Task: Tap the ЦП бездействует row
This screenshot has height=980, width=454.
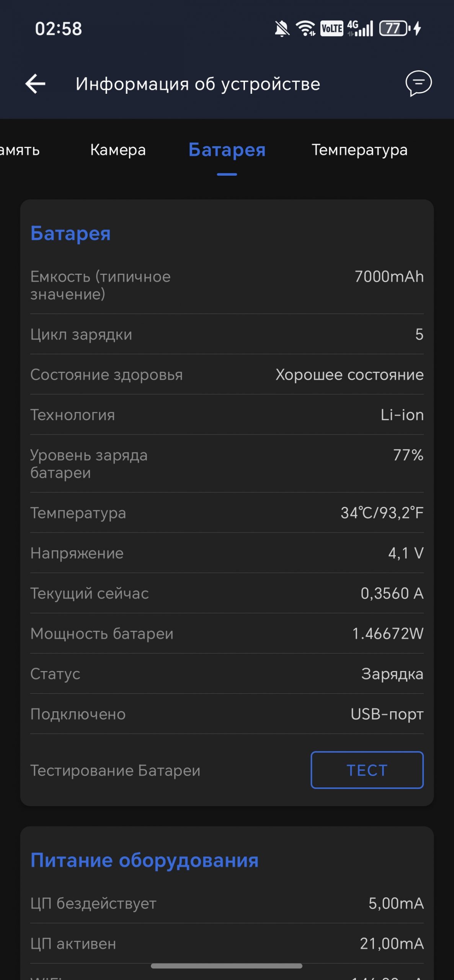Action: click(227, 903)
